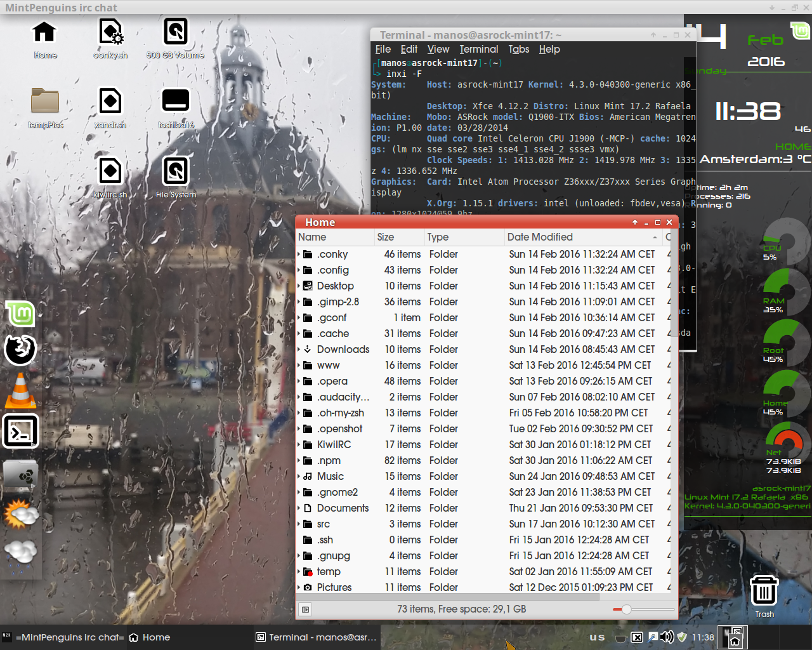Viewport: 812px width, 650px height.
Task: Select the .ssh folder name
Action: tap(325, 540)
